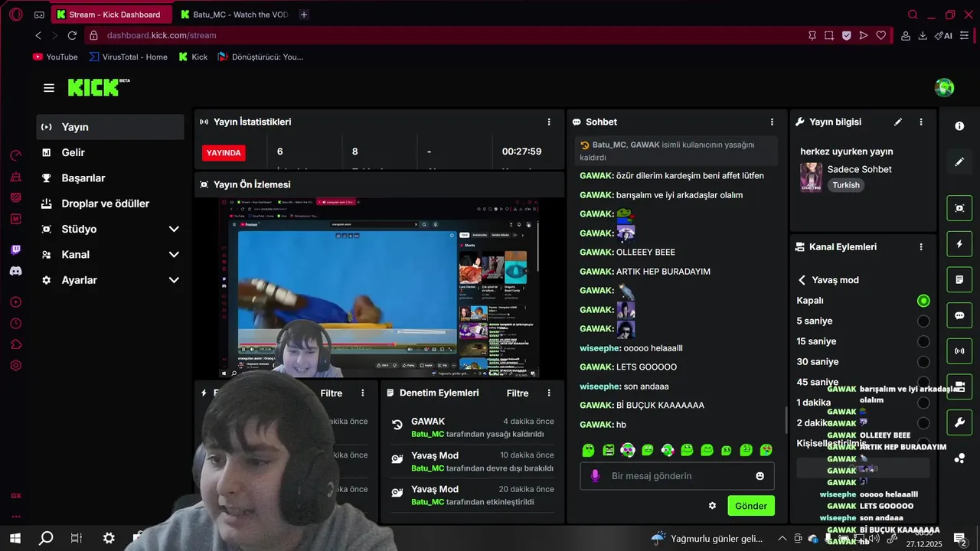The image size is (980, 551).
Task: Click the wrench icon in right rail
Action: [959, 422]
